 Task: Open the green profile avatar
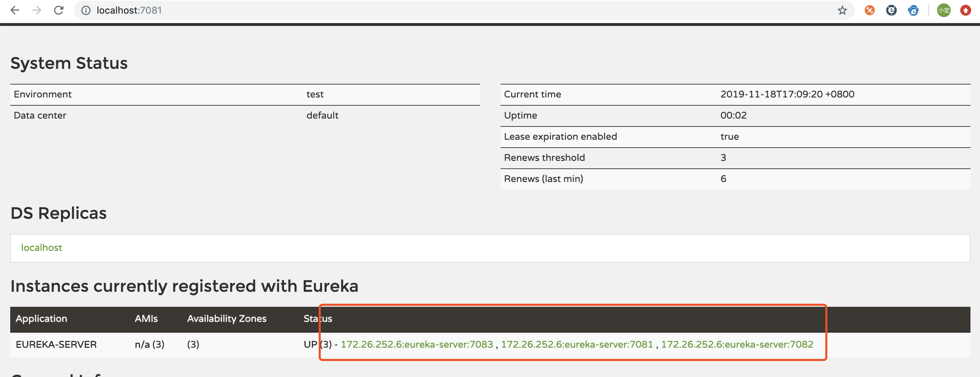[x=944, y=10]
